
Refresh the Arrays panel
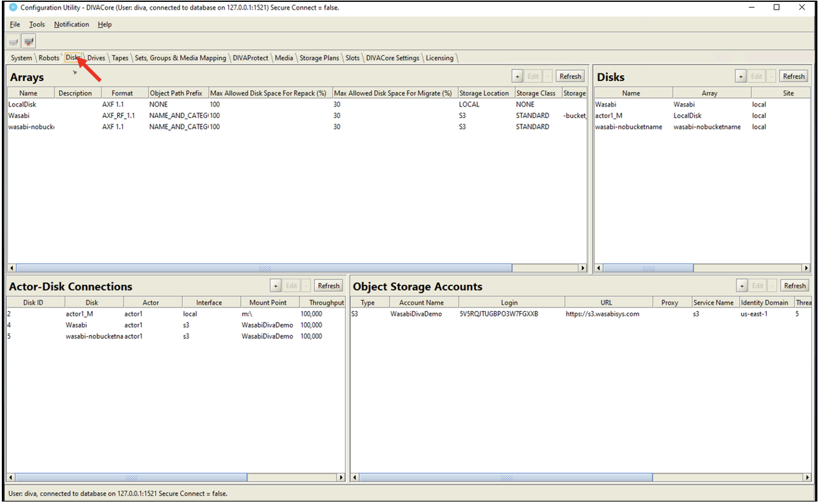tap(570, 76)
